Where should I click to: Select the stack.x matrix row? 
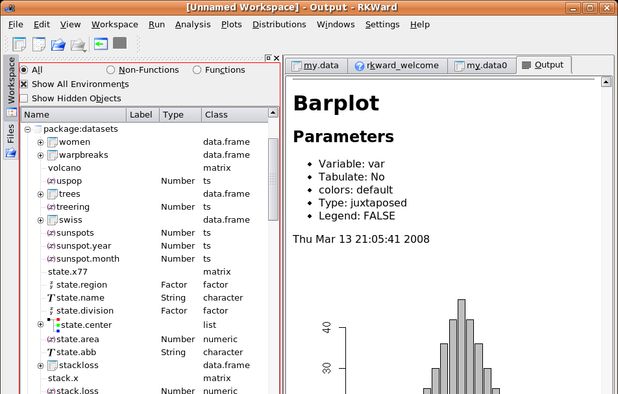point(144,378)
